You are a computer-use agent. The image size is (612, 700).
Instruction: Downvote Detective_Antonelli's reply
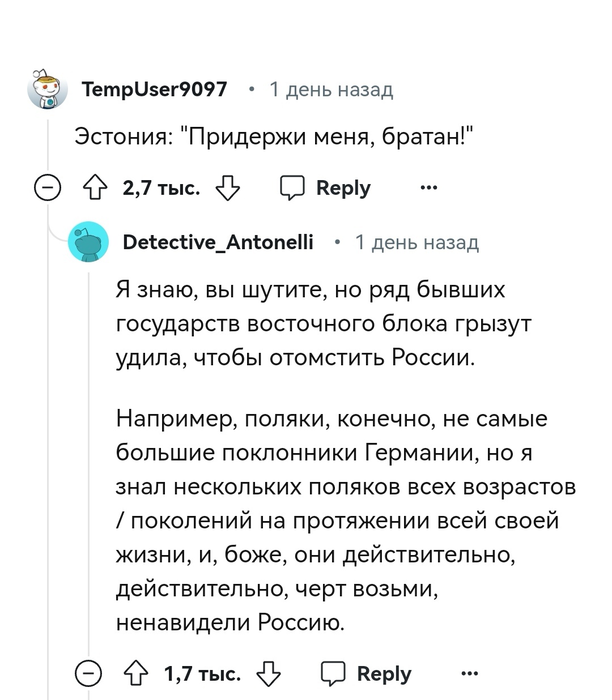click(269, 674)
